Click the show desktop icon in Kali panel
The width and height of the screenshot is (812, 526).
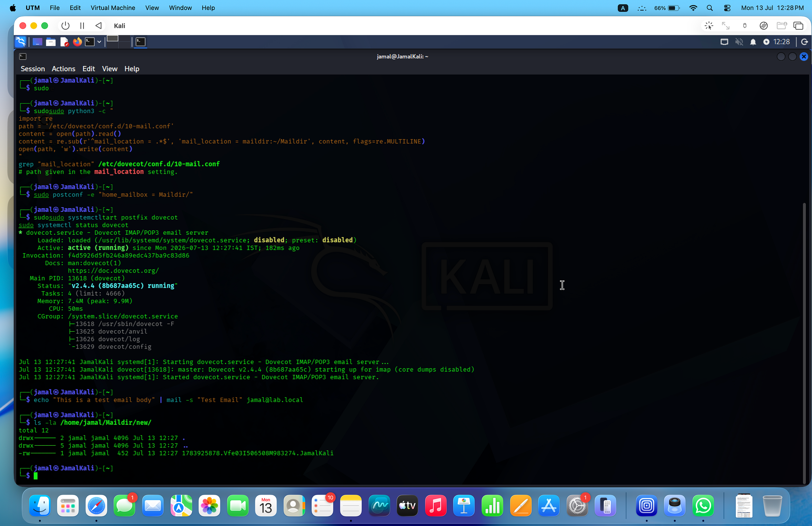pyautogui.click(x=37, y=42)
